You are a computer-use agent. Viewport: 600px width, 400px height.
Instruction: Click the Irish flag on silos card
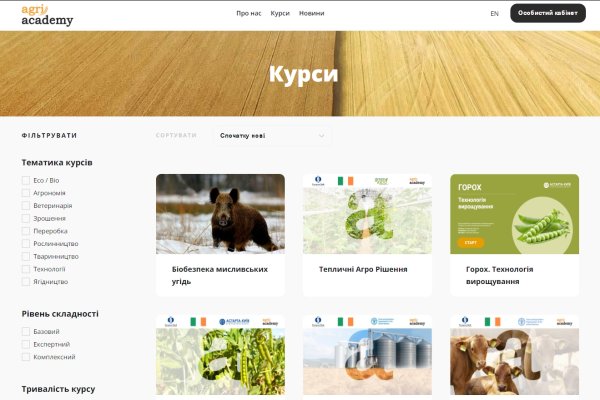[346, 322]
